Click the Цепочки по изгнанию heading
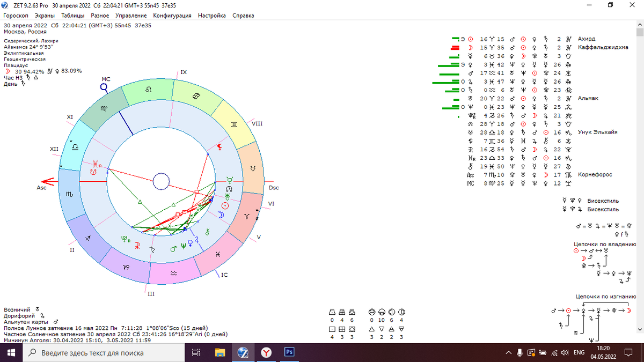Image resolution: width=644 pixels, height=362 pixels. (x=605, y=296)
